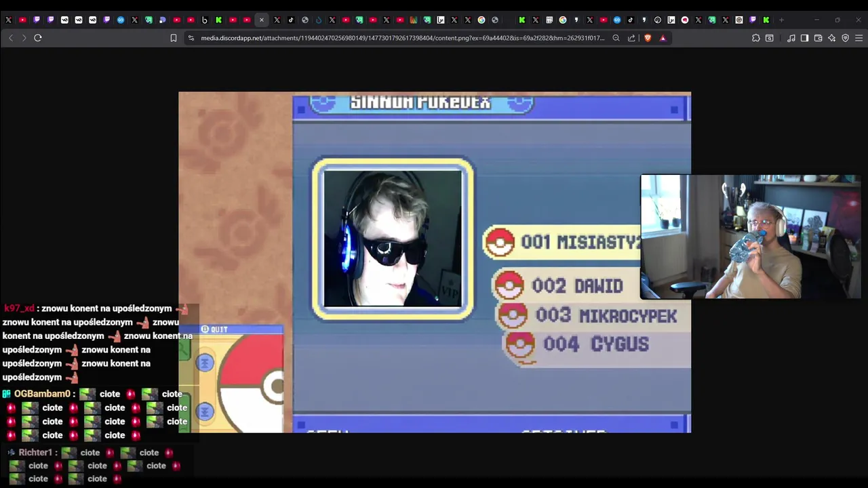Open the Brave playlist music note icon
868x488 pixels.
[x=791, y=38]
